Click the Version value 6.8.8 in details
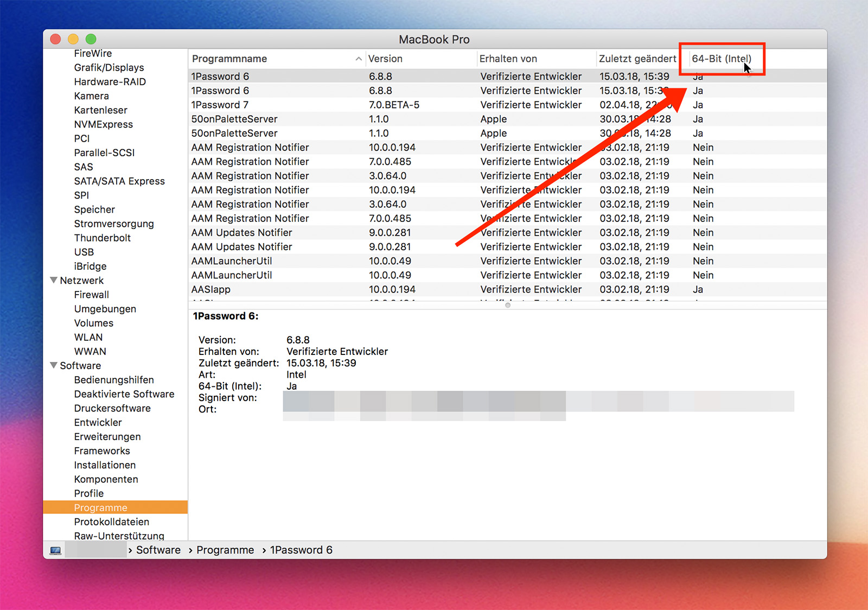 click(298, 340)
